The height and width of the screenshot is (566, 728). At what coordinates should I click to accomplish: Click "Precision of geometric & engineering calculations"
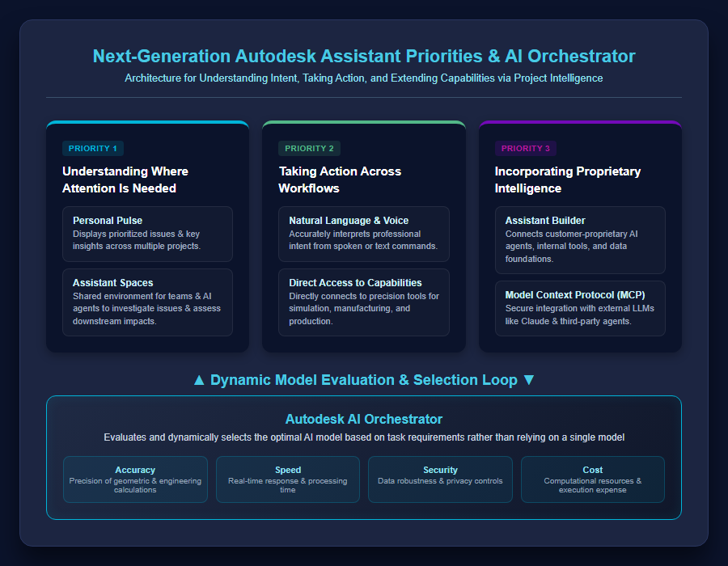pyautogui.click(x=135, y=485)
